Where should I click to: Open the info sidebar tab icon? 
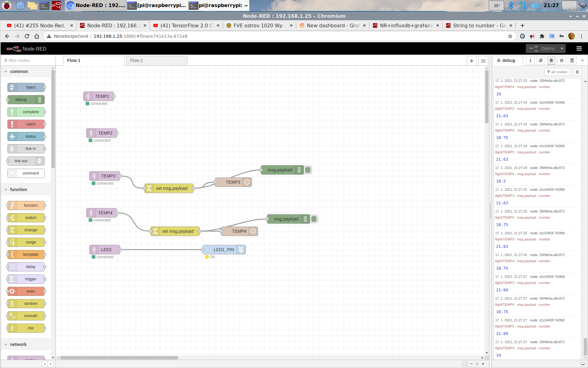530,60
